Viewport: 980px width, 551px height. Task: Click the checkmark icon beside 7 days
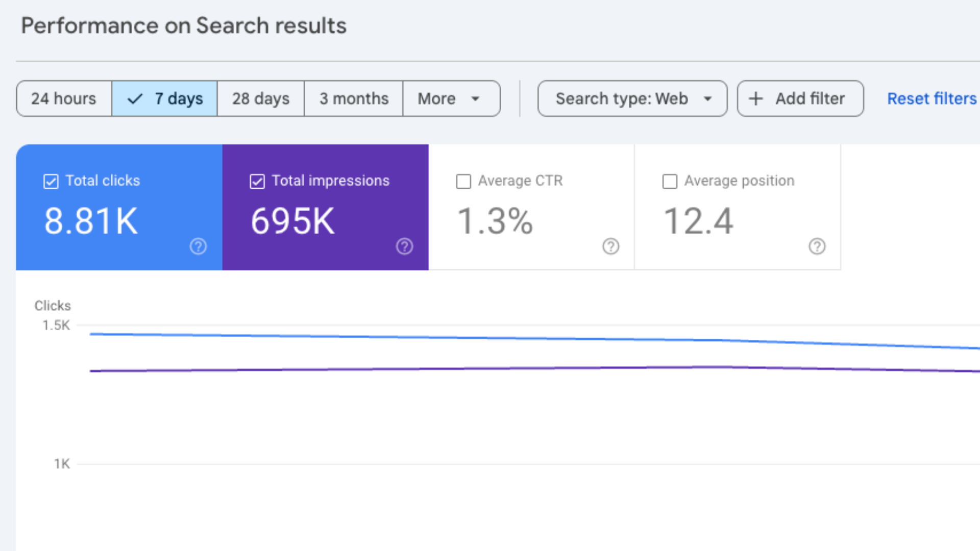pyautogui.click(x=135, y=98)
